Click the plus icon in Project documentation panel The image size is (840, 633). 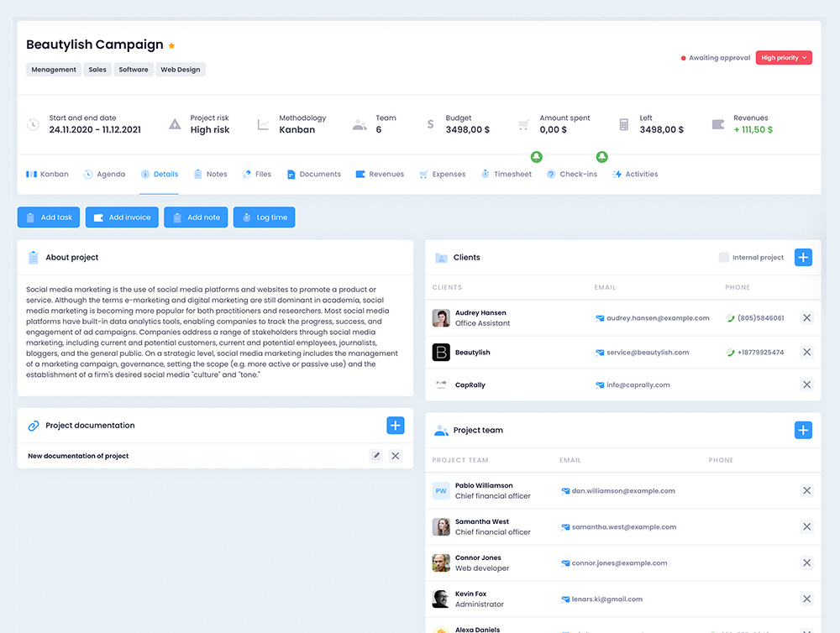[395, 426]
